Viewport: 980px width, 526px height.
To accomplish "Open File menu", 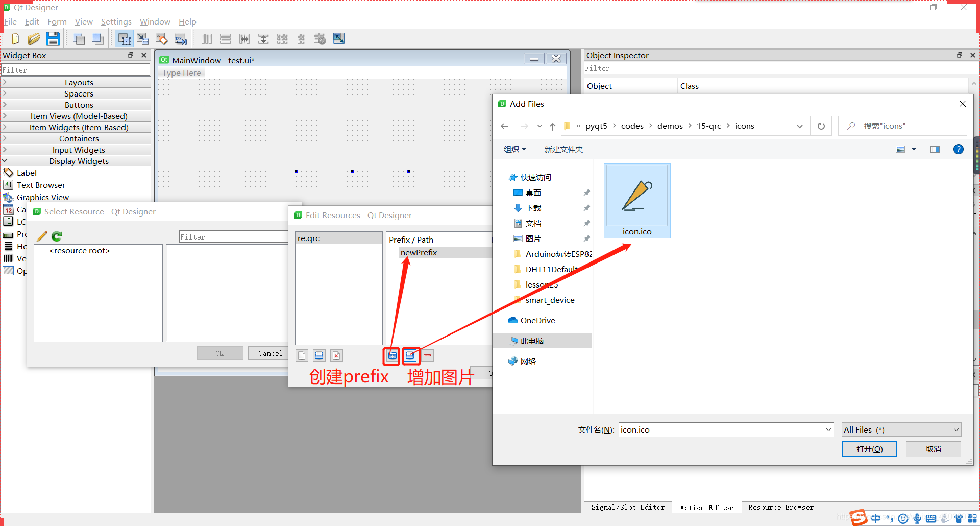I will [x=10, y=21].
